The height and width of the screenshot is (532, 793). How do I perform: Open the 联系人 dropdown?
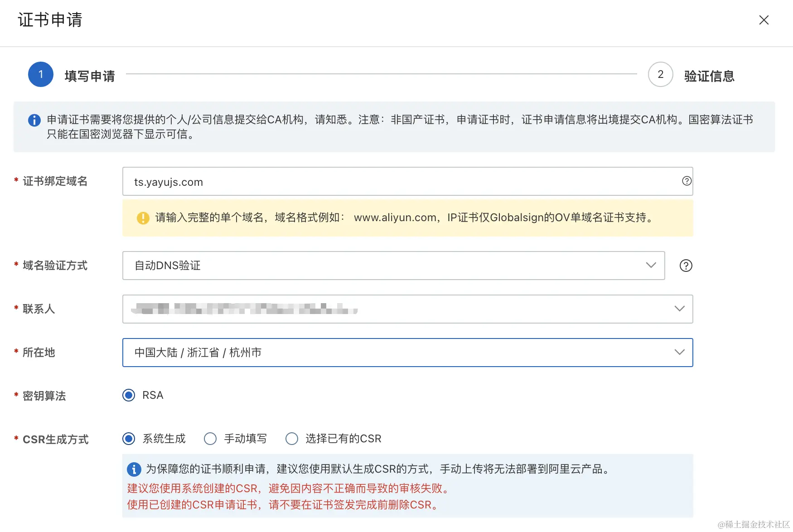click(x=407, y=309)
